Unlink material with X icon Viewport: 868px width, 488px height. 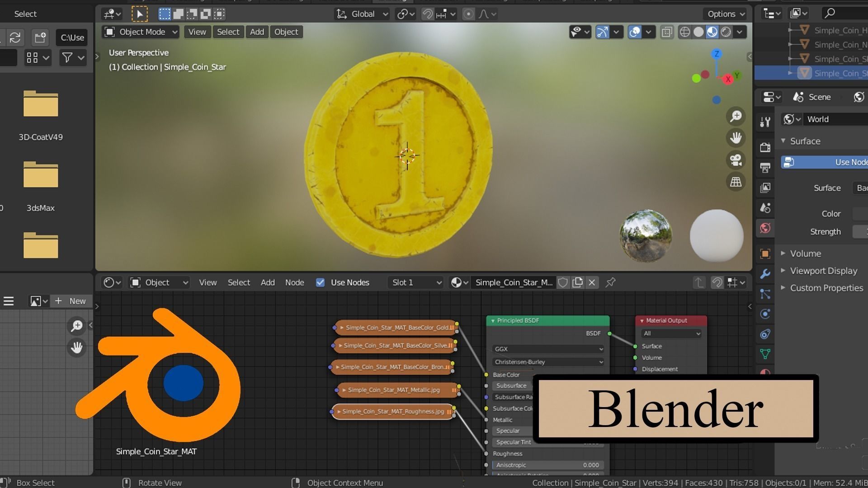(592, 282)
